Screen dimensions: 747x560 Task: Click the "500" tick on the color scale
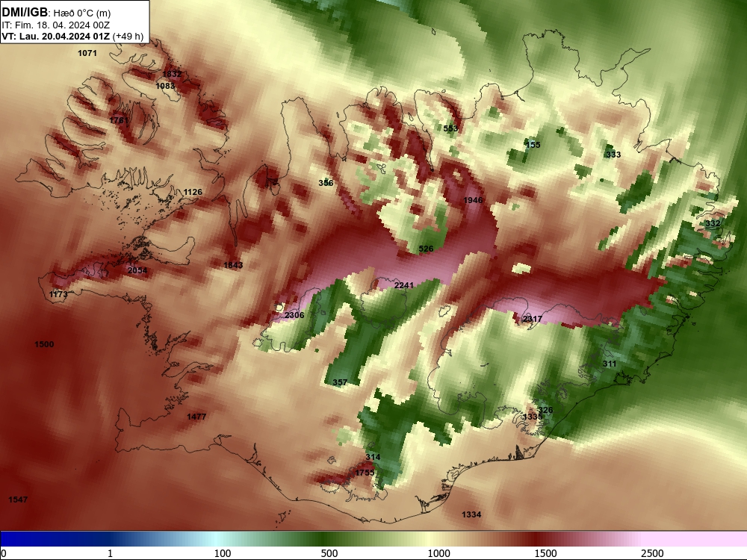[329, 553]
